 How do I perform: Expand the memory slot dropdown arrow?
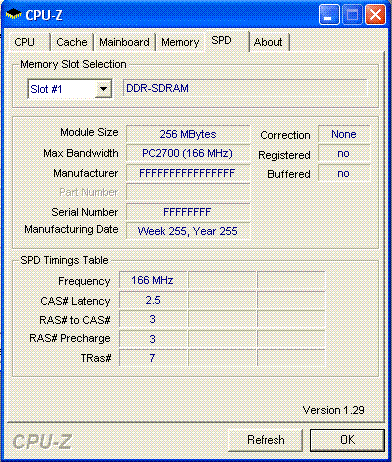[x=103, y=89]
